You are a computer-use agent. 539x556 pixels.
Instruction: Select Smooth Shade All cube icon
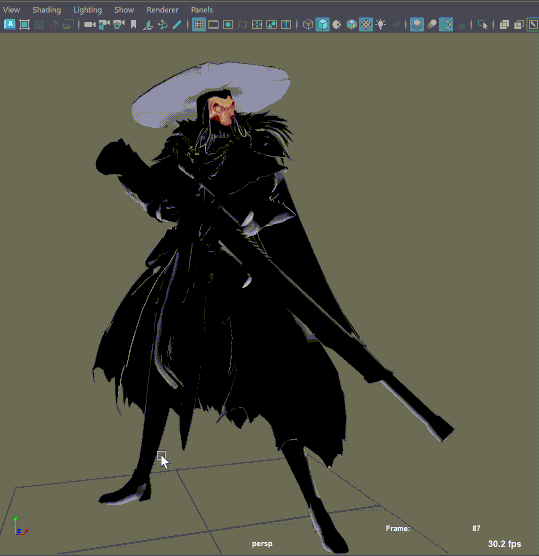click(x=322, y=24)
